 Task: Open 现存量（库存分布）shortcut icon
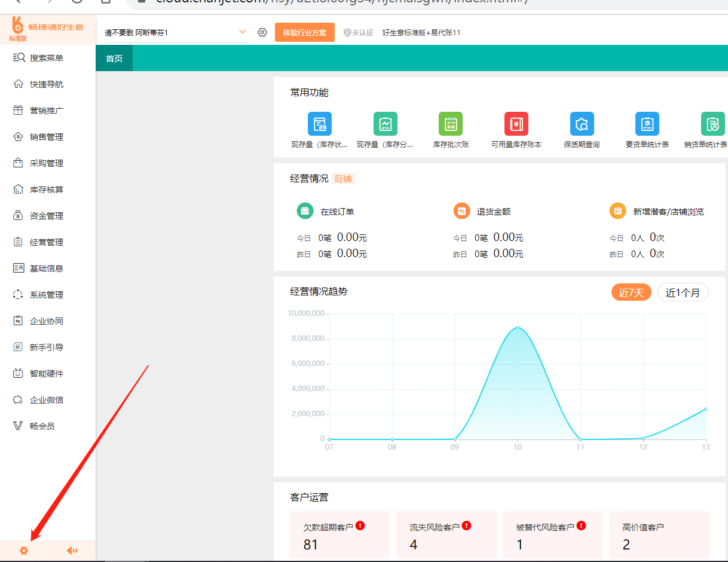[385, 124]
